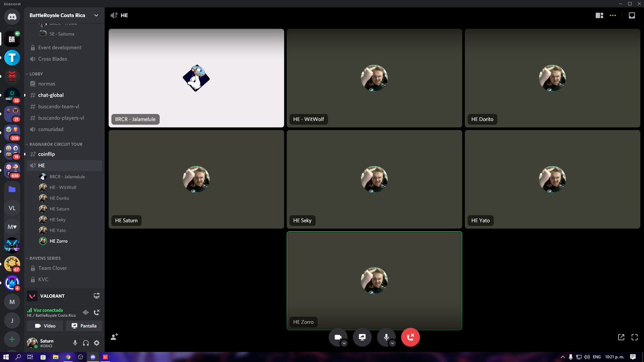The width and height of the screenshot is (644, 362).
Task: Disconnect with the red hang-up button
Action: click(x=410, y=337)
